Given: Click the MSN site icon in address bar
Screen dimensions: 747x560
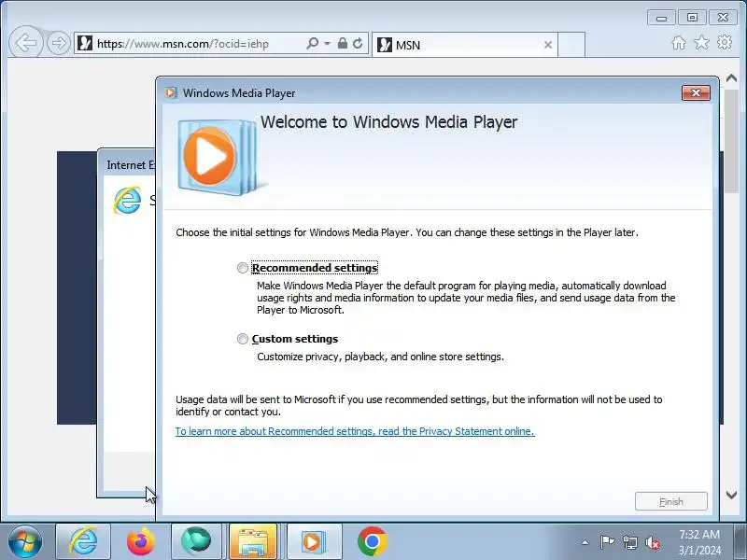Looking at the screenshot, I should click(85, 43).
